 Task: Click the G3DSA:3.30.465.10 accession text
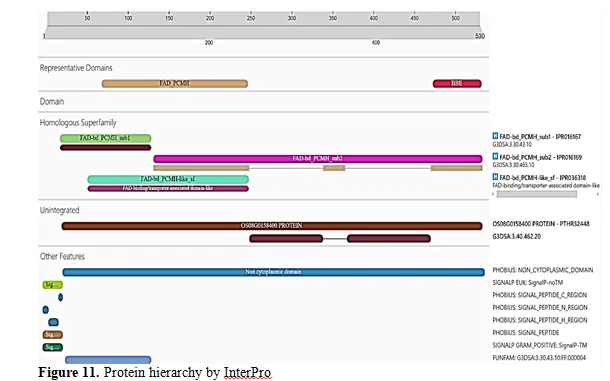pyautogui.click(x=513, y=165)
